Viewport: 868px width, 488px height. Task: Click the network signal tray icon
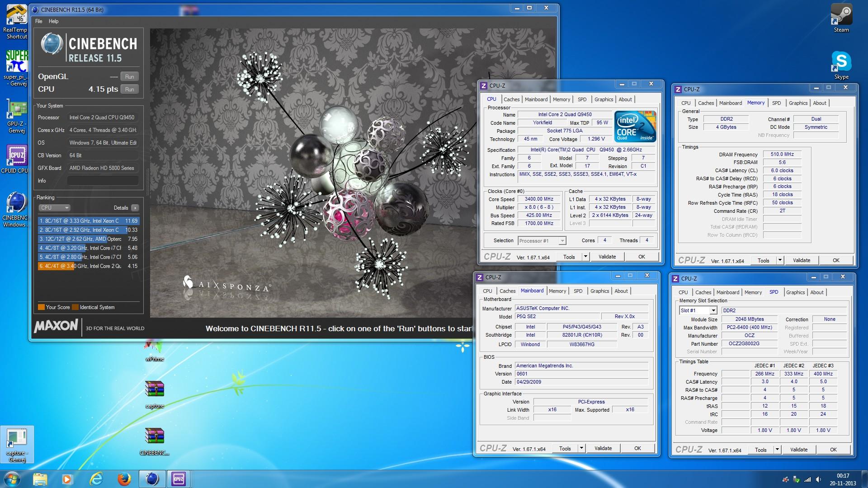(x=807, y=479)
